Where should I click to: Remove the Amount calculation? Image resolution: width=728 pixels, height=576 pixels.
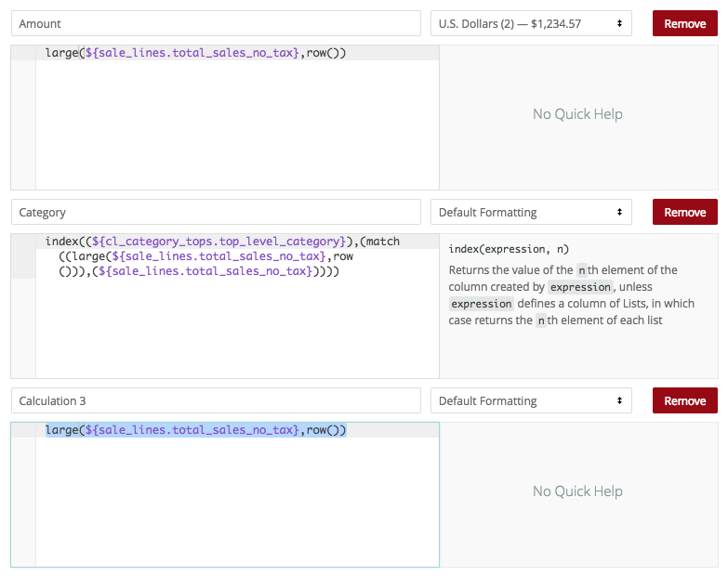click(685, 23)
